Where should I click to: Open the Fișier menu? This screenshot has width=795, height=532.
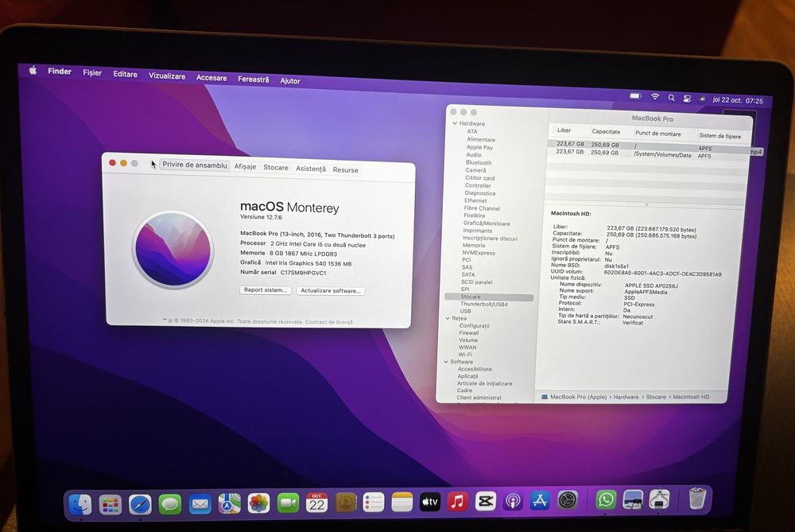point(92,72)
